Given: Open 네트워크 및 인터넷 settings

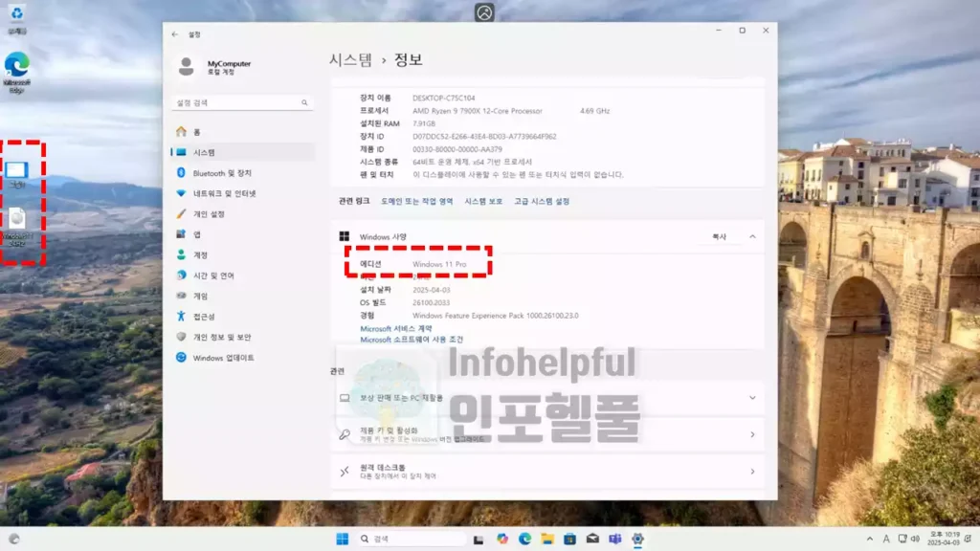Looking at the screenshot, I should tap(242, 193).
